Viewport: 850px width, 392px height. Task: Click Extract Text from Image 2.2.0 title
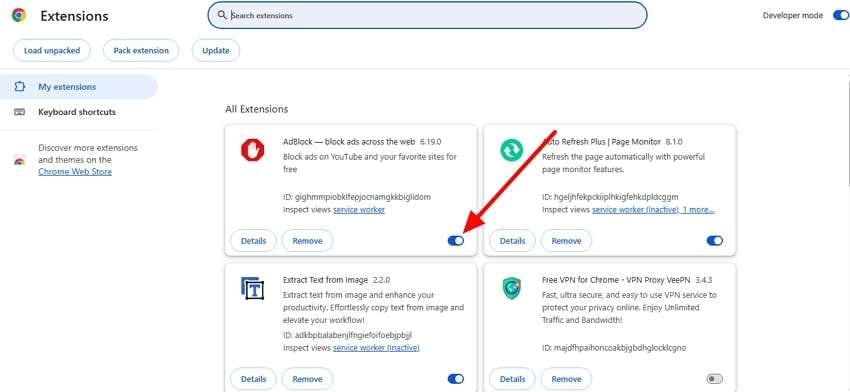coord(337,280)
